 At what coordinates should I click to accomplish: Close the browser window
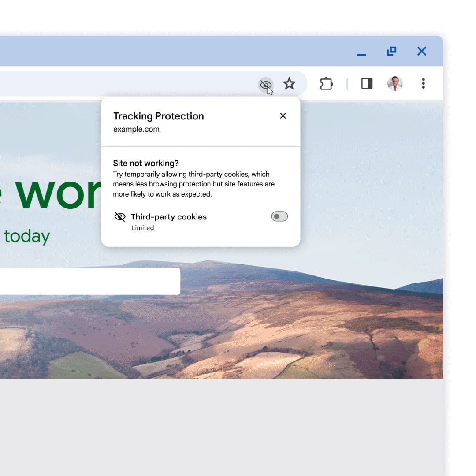(x=422, y=52)
